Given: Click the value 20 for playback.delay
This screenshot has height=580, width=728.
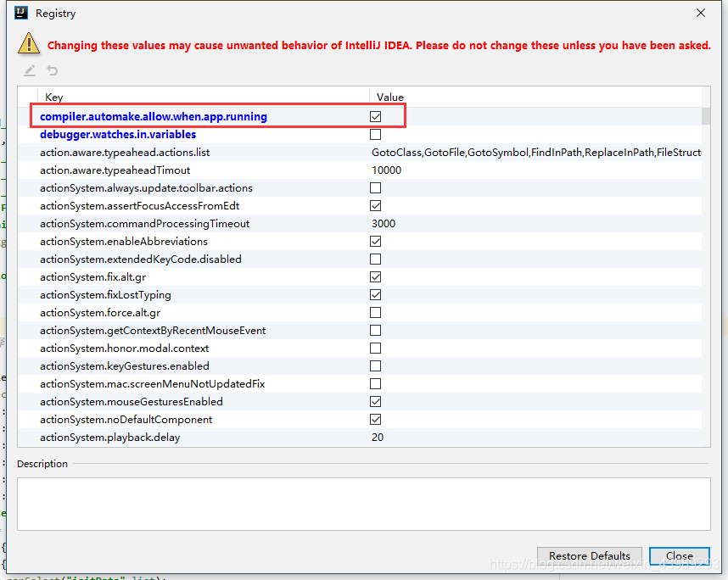Looking at the screenshot, I should point(378,437).
